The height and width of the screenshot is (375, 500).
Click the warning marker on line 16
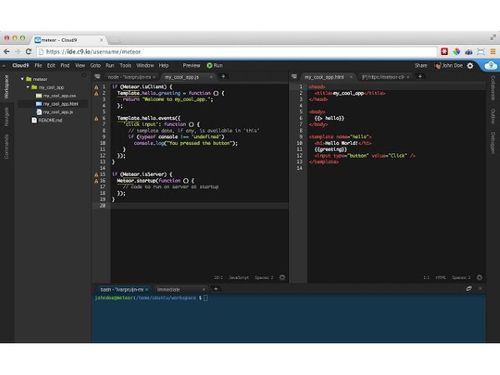(96, 181)
